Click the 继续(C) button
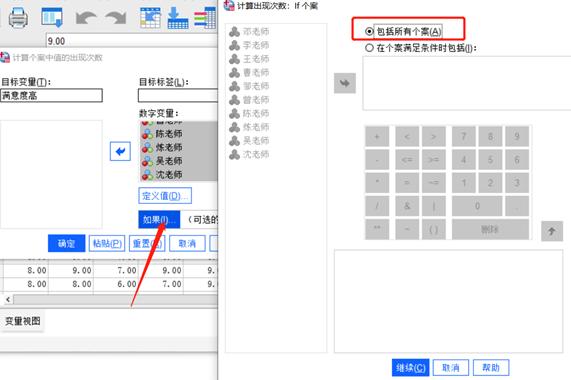 [411, 368]
